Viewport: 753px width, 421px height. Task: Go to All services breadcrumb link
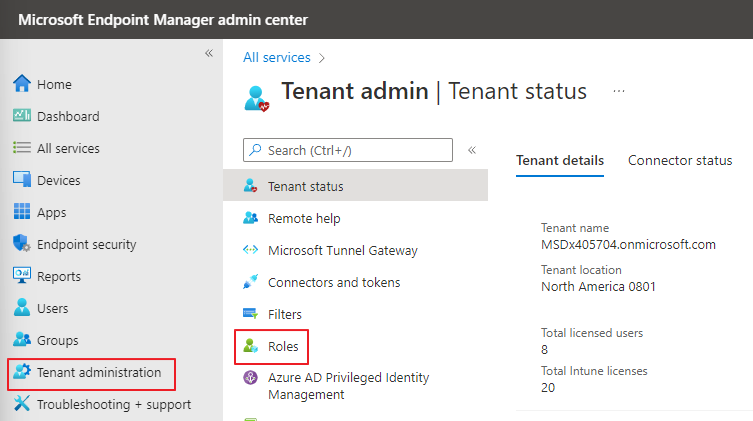pos(277,57)
